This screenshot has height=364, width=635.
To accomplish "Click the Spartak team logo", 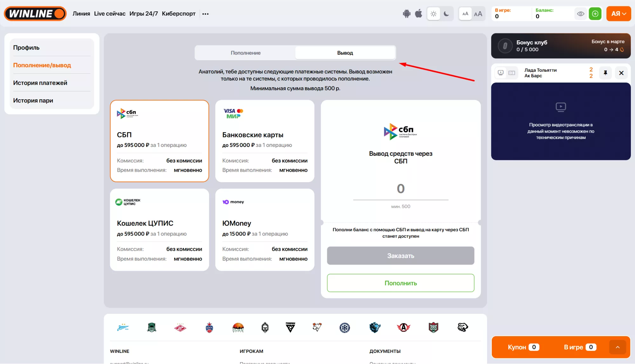I will pos(180,327).
